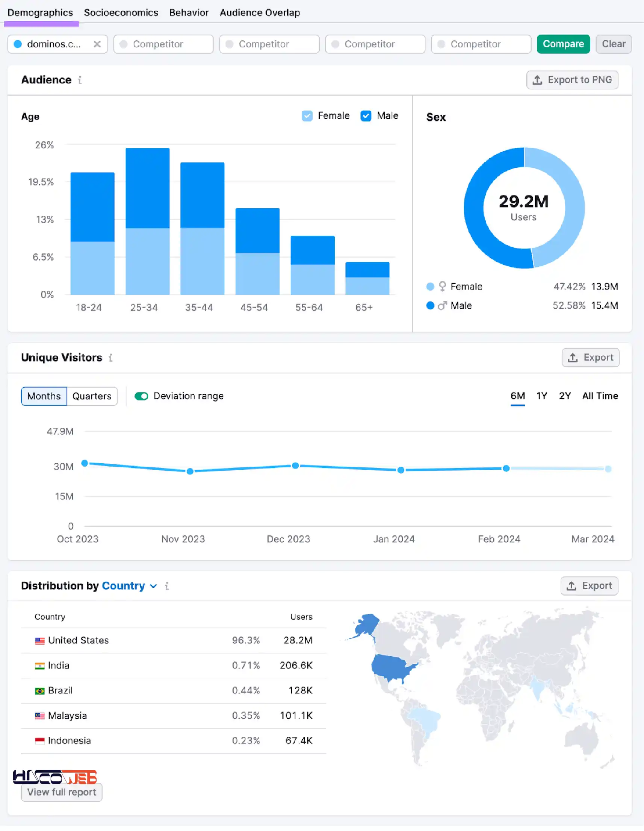Click the Nov 2023 data point
This screenshot has width=644, height=831.
pos(190,472)
